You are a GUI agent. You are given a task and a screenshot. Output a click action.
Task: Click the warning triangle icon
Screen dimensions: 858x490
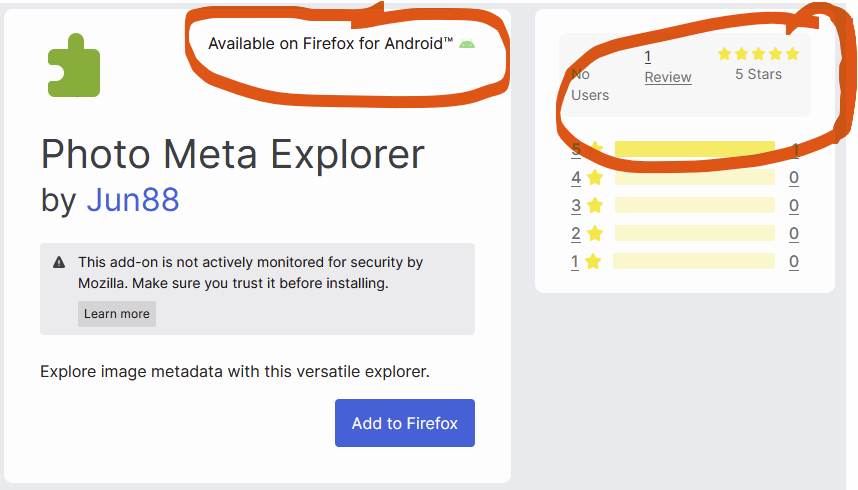[x=59, y=263]
